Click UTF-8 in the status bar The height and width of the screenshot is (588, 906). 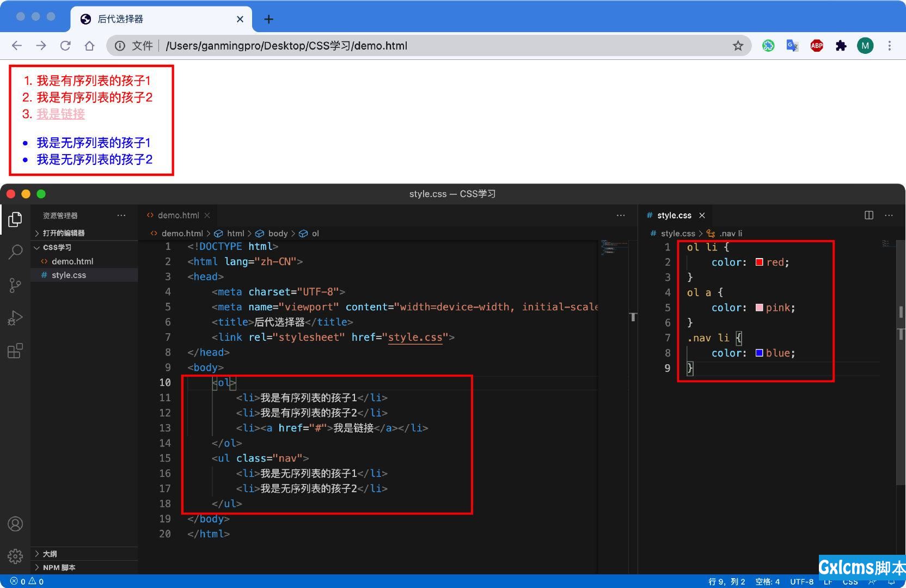[x=801, y=581]
